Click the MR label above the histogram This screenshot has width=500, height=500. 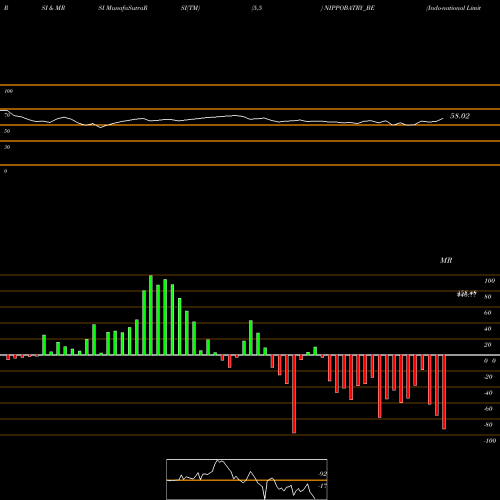click(446, 260)
